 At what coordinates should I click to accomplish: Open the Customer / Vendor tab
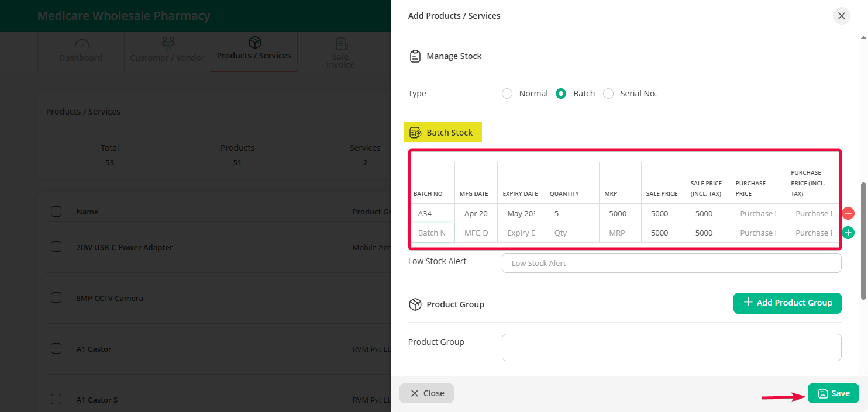(x=167, y=52)
